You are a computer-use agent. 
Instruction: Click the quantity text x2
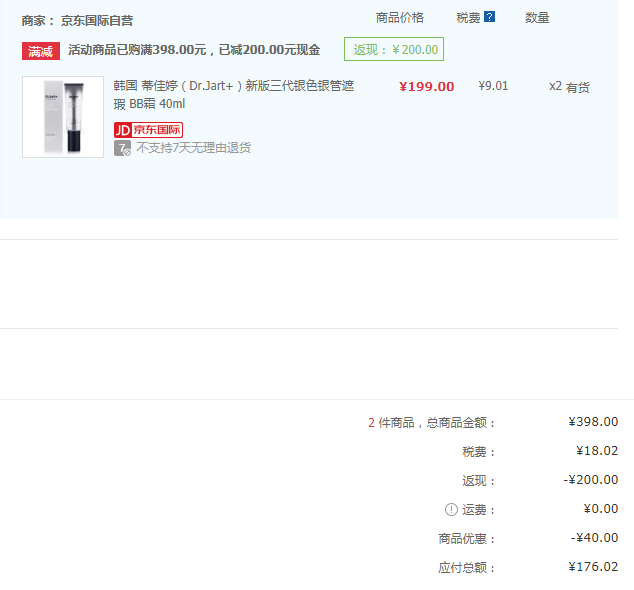tap(555, 86)
